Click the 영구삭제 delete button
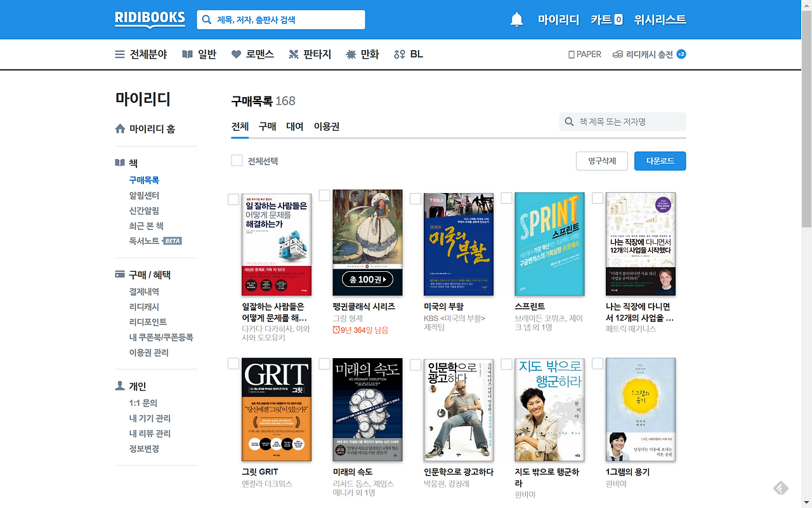Image resolution: width=812 pixels, height=508 pixels. click(601, 161)
